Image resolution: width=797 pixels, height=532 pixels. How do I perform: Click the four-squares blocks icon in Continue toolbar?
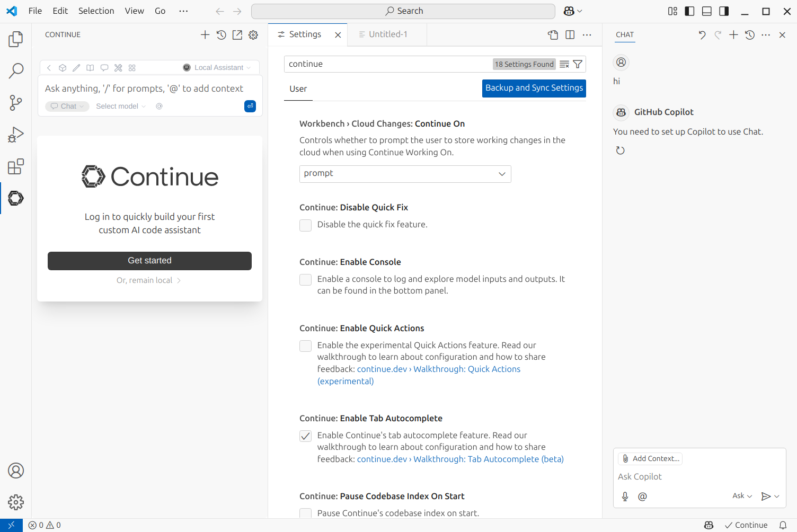click(x=132, y=68)
